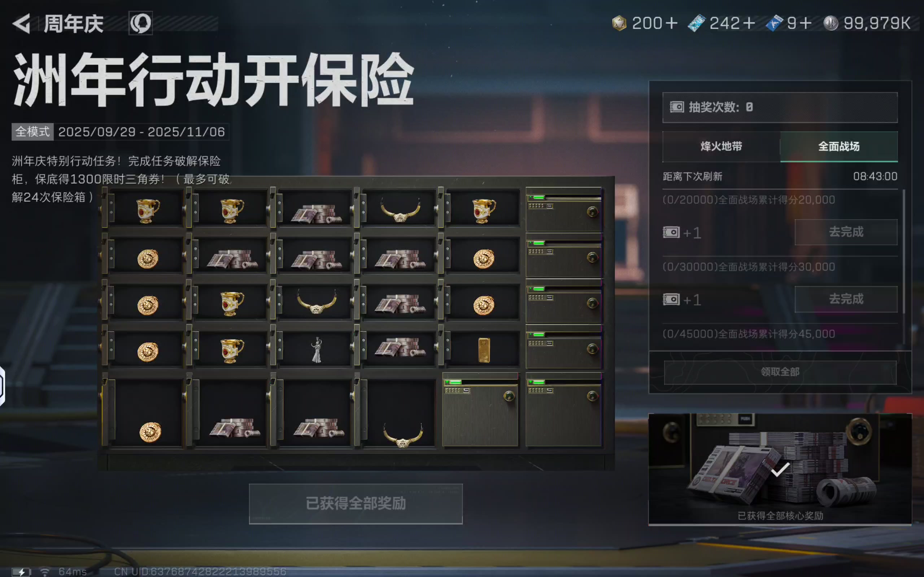Open the headset support icon

(140, 23)
